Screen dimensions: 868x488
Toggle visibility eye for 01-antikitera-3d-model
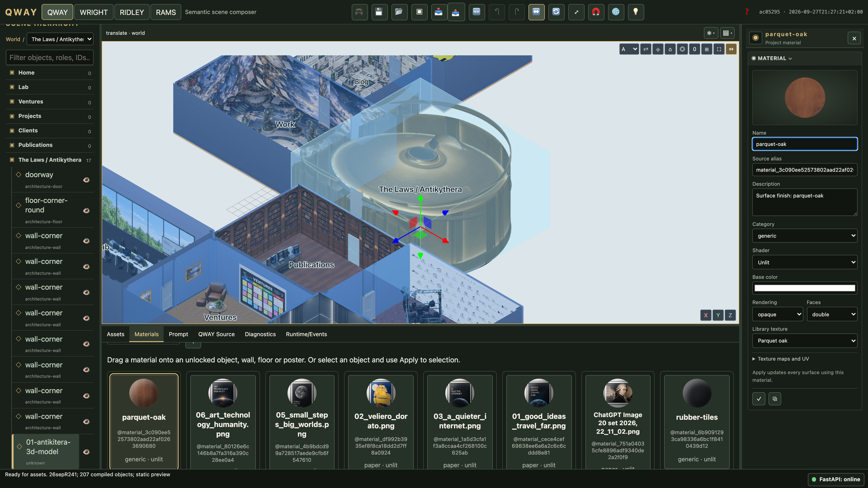tap(86, 452)
